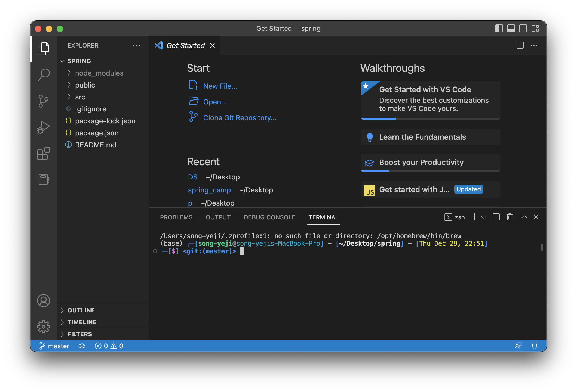This screenshot has width=577, height=392.
Task: Toggle bottom panel layout button
Action: point(511,29)
